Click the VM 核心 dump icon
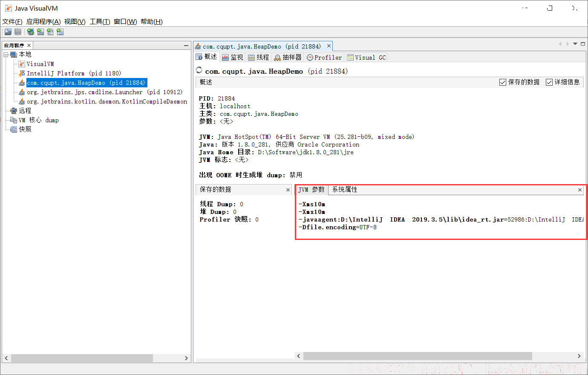 pyautogui.click(x=14, y=120)
